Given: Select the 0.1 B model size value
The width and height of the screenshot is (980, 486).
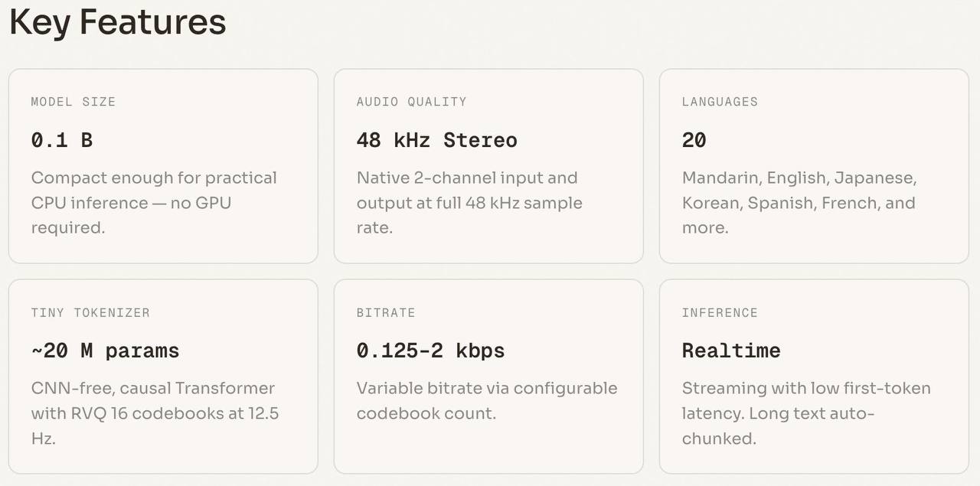Looking at the screenshot, I should 62,140.
